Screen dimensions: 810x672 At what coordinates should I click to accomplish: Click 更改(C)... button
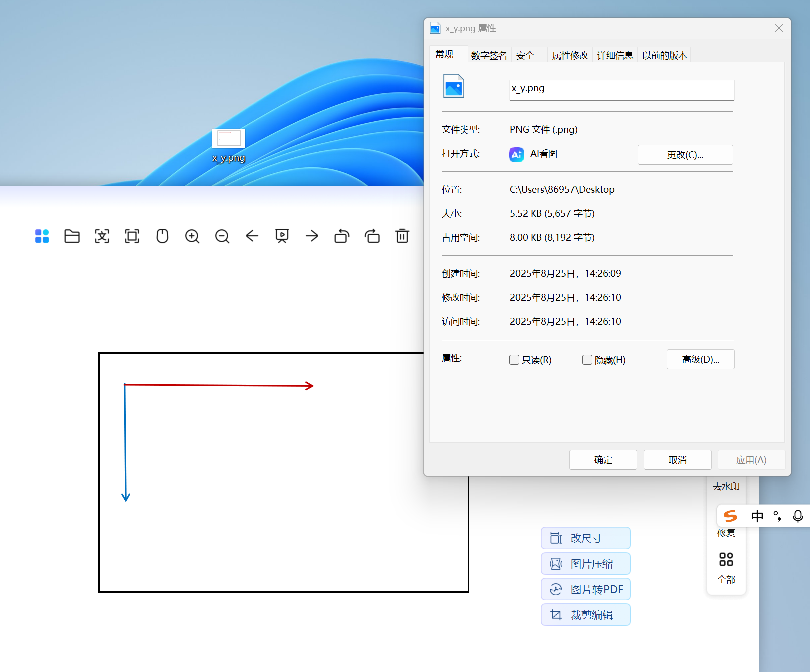(685, 155)
